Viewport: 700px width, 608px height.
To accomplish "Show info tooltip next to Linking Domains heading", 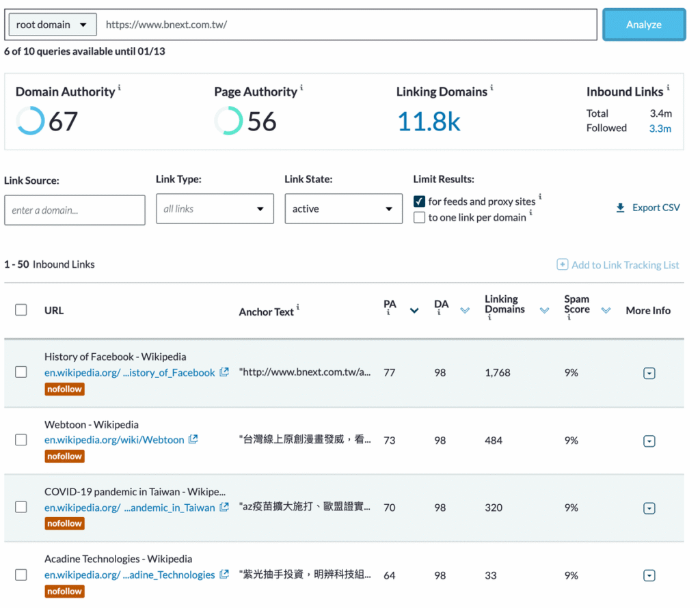I will [x=492, y=87].
